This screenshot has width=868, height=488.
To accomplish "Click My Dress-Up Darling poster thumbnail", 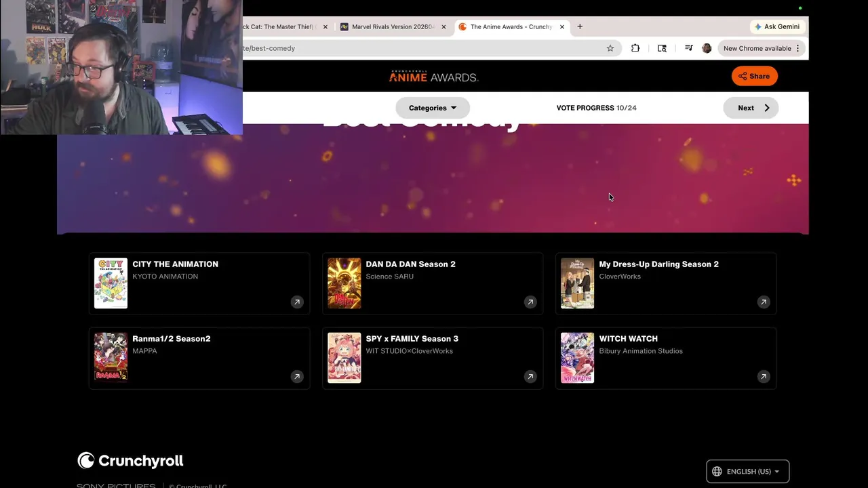I will tap(578, 283).
